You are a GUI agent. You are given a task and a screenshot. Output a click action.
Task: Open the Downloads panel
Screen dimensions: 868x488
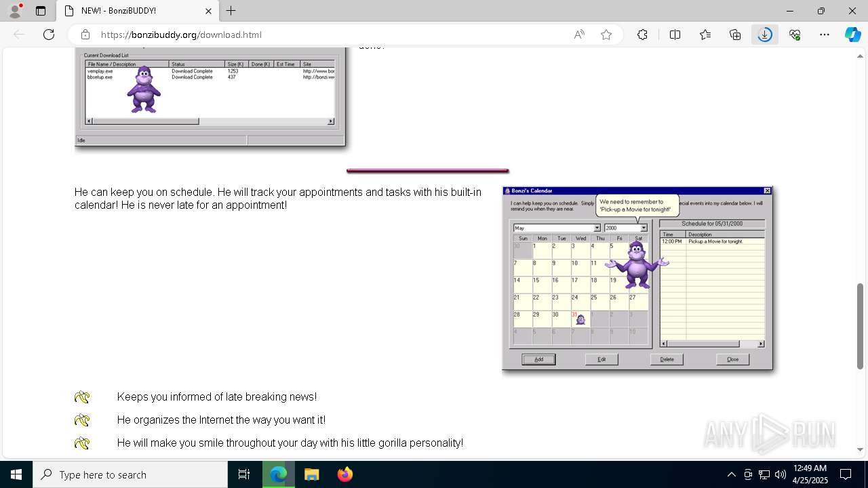point(765,35)
